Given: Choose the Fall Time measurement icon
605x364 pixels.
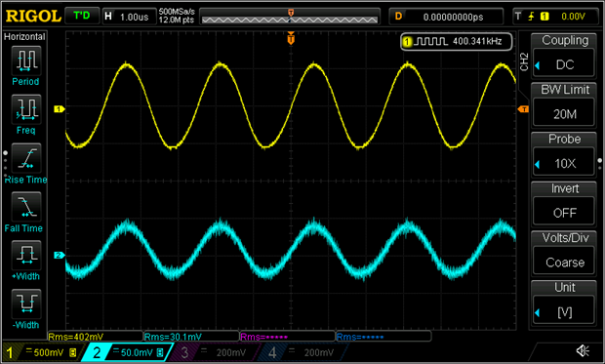Looking at the screenshot, I should (25, 207).
